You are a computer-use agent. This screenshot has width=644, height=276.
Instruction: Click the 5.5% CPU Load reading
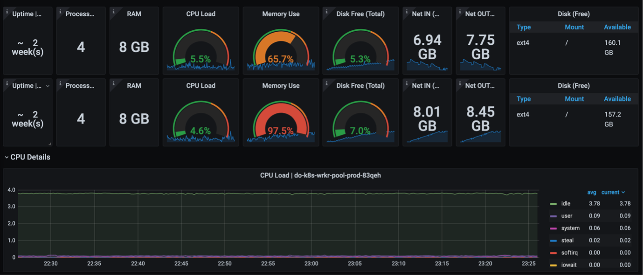click(x=201, y=59)
